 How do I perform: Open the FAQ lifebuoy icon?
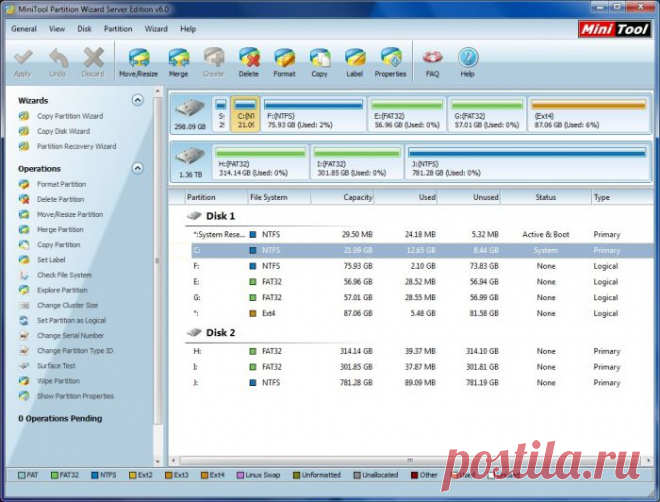point(432,63)
